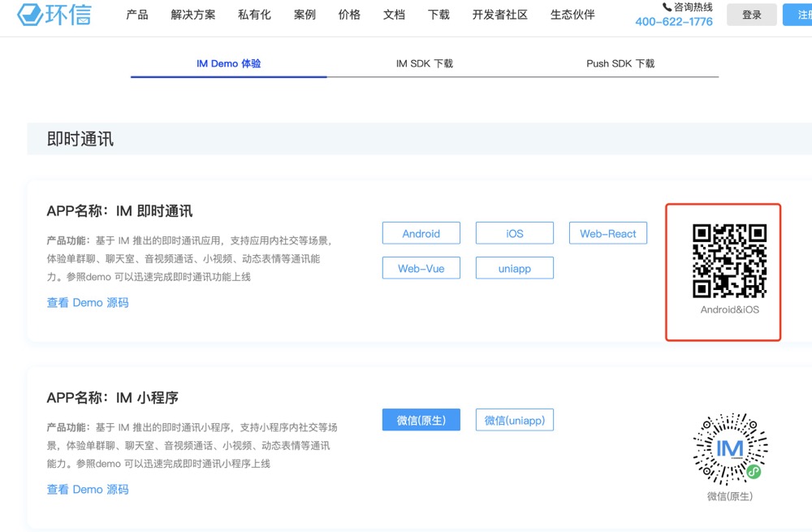Open the 私有化 menu item
The image size is (812, 532).
(x=254, y=15)
